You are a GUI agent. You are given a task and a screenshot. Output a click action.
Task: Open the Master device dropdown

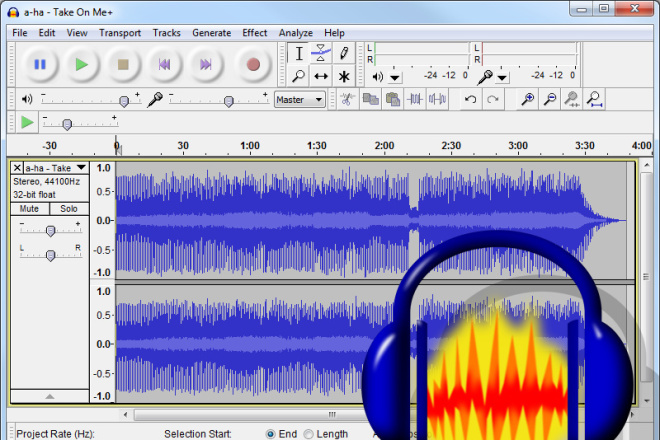point(300,100)
